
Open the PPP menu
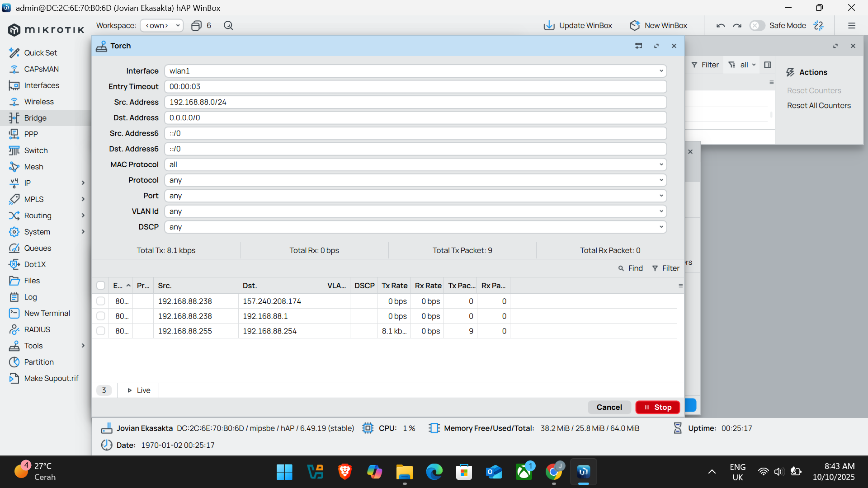[31, 134]
